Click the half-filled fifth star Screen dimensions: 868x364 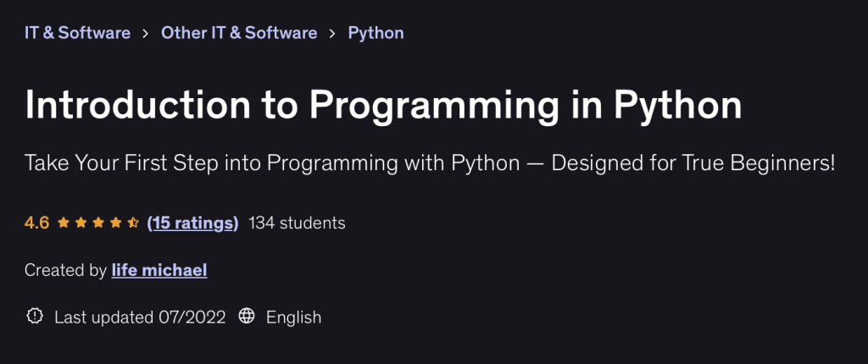pyautogui.click(x=133, y=223)
